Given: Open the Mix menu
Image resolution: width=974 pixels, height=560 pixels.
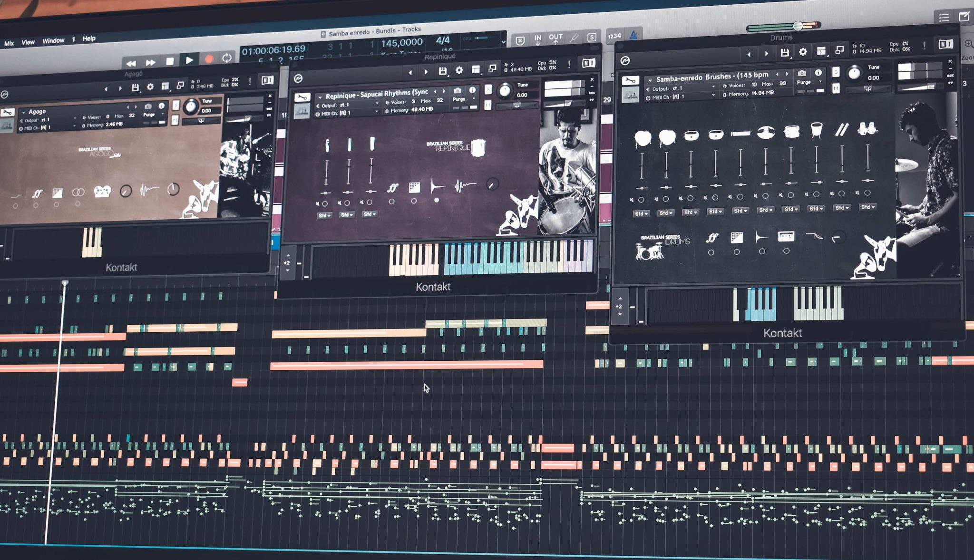Looking at the screenshot, I should tap(9, 43).
